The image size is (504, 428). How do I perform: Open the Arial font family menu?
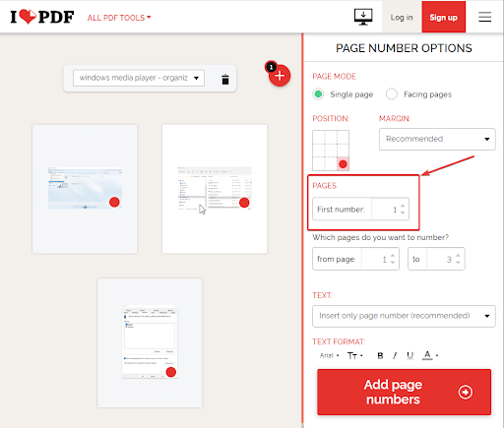pyautogui.click(x=329, y=355)
